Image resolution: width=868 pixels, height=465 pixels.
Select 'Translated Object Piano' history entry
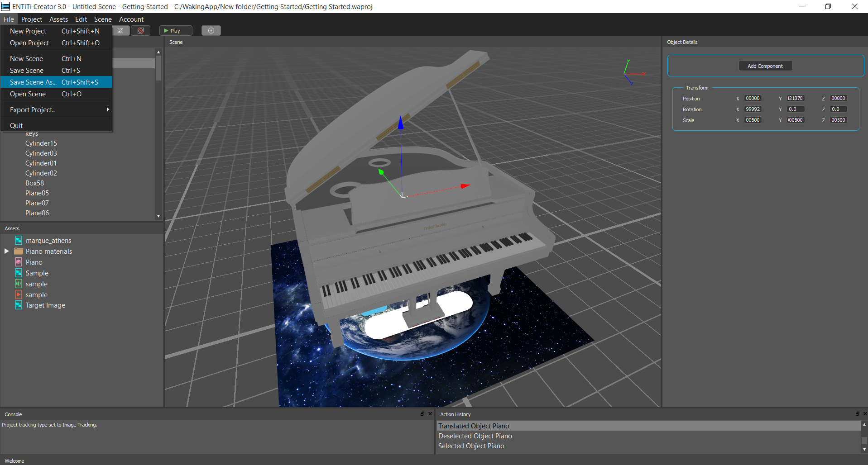pos(648,426)
